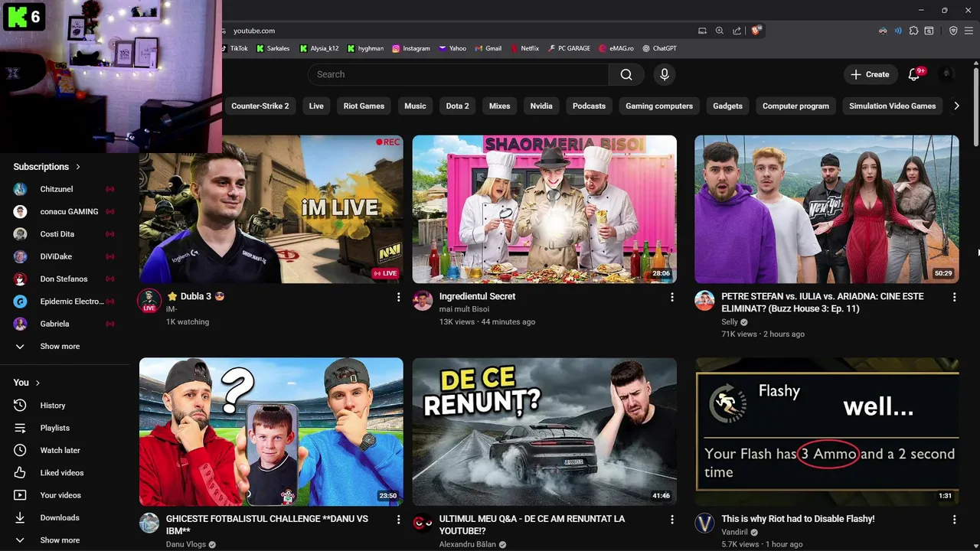Viewport: 980px width, 551px height.
Task: Open options menu for Dubla 3 video
Action: (x=398, y=297)
